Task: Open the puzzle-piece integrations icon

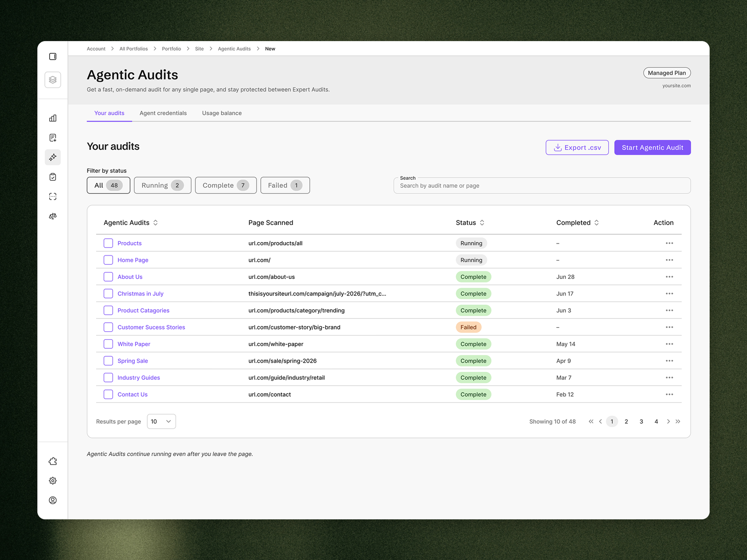Action: coord(53,461)
